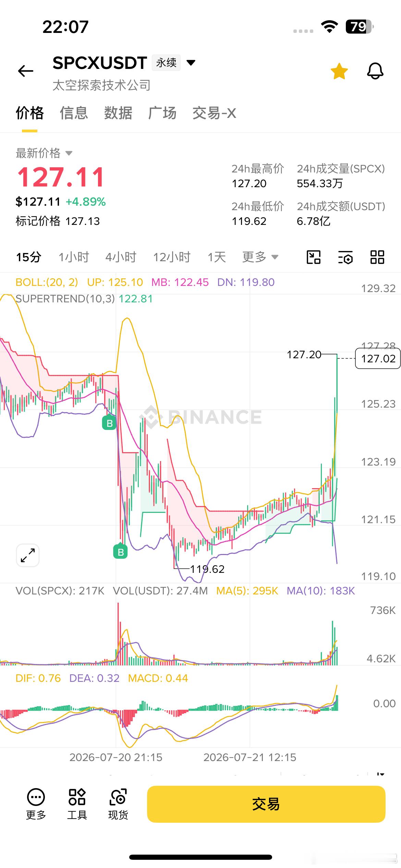The image size is (401, 868).
Task: Tap the MB: 122.45 Bollinger value
Action: pyautogui.click(x=180, y=282)
